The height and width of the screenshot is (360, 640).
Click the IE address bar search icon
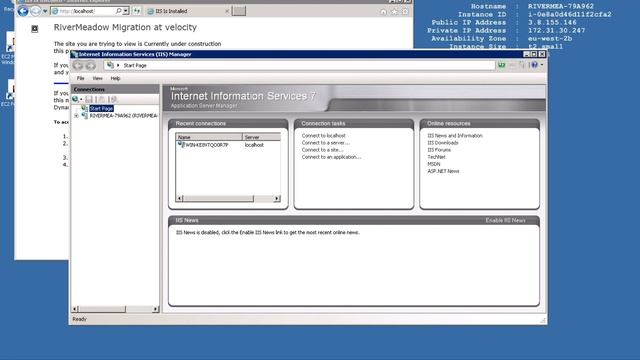tap(118, 11)
